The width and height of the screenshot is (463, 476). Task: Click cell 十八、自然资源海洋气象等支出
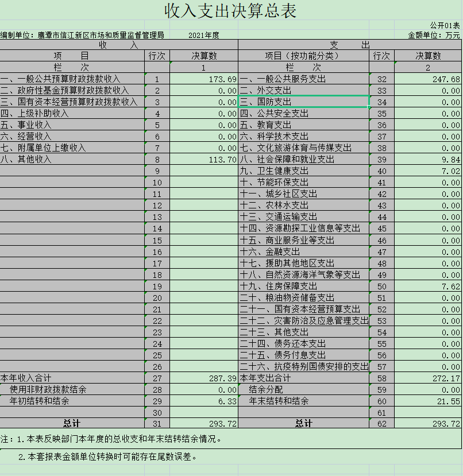[x=303, y=275]
